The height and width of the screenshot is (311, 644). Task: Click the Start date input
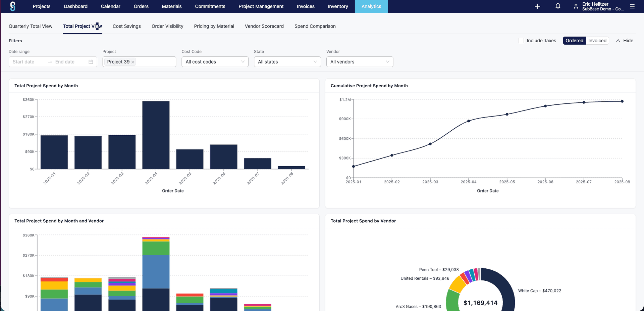(x=29, y=62)
